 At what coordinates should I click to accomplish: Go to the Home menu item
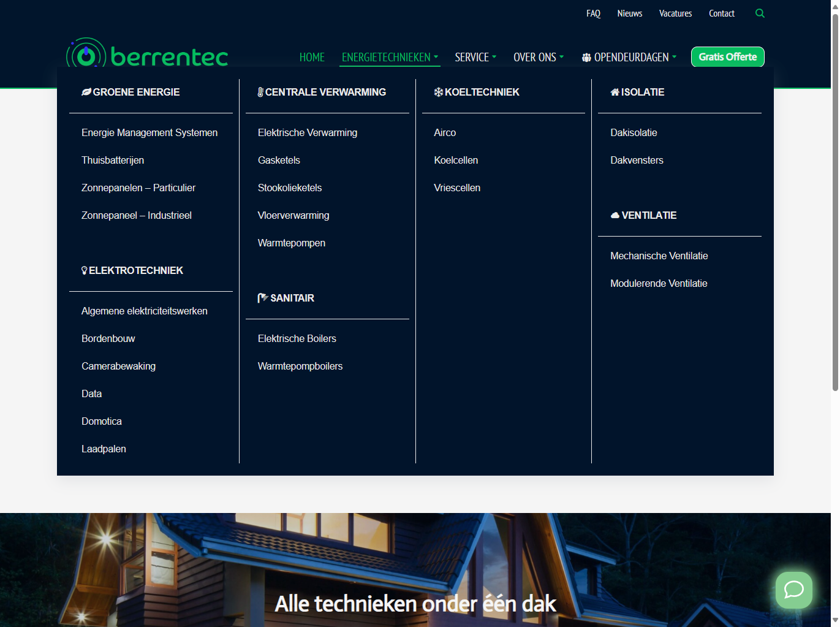[x=312, y=57]
